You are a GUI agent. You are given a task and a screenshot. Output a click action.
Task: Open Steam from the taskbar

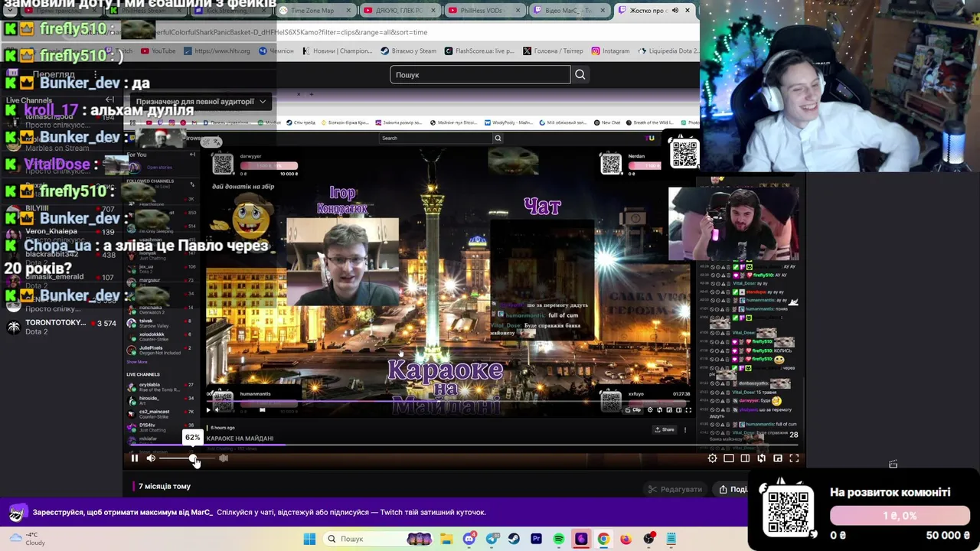[x=514, y=539]
